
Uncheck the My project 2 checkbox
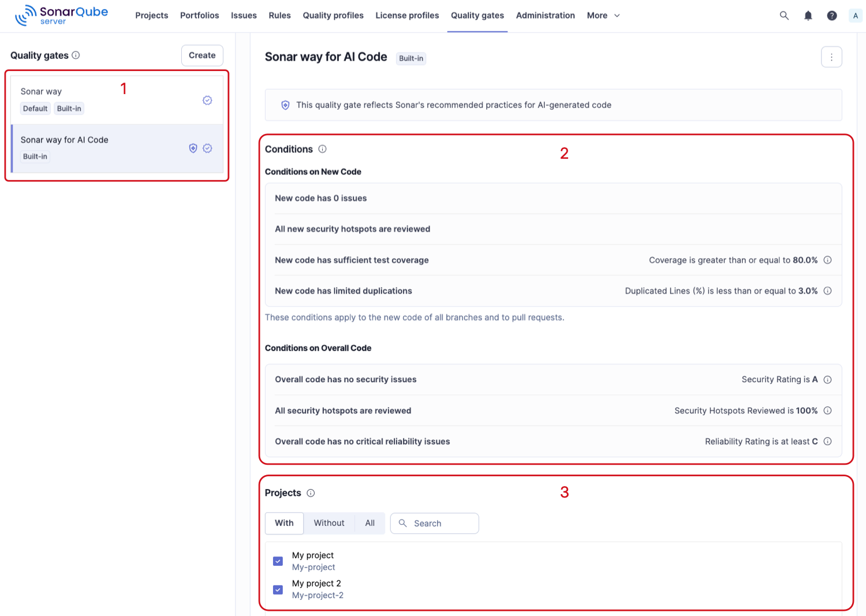click(x=278, y=589)
